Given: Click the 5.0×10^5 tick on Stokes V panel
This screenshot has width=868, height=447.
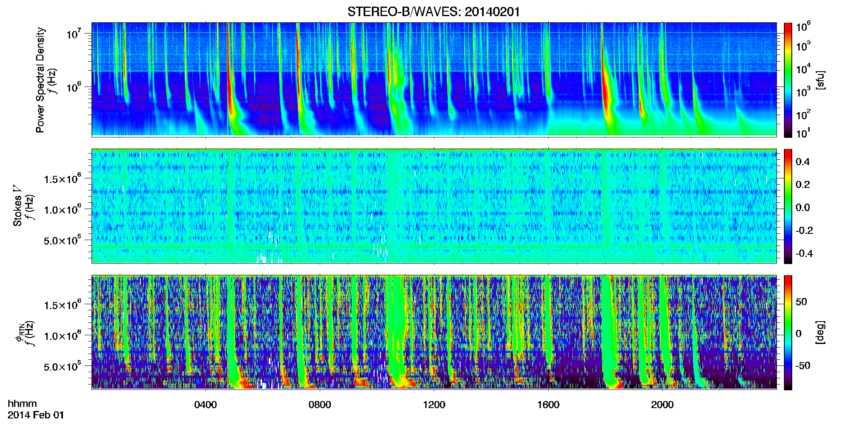Looking at the screenshot, I should [63, 240].
